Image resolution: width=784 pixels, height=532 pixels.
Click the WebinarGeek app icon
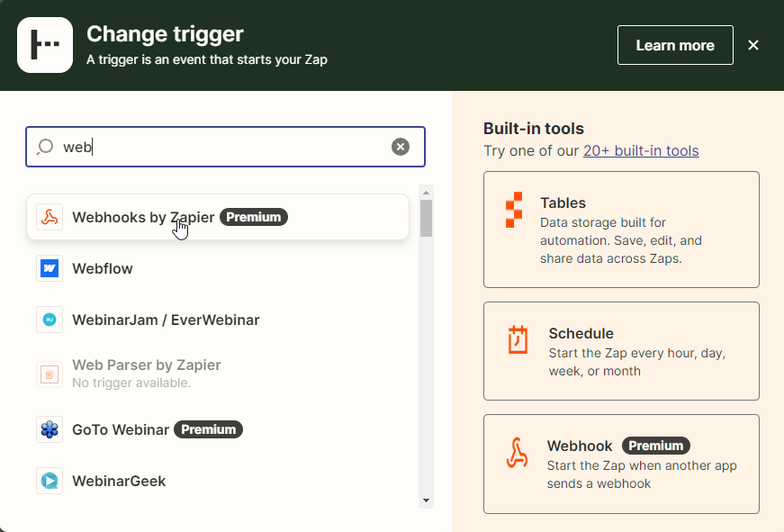[50, 481]
